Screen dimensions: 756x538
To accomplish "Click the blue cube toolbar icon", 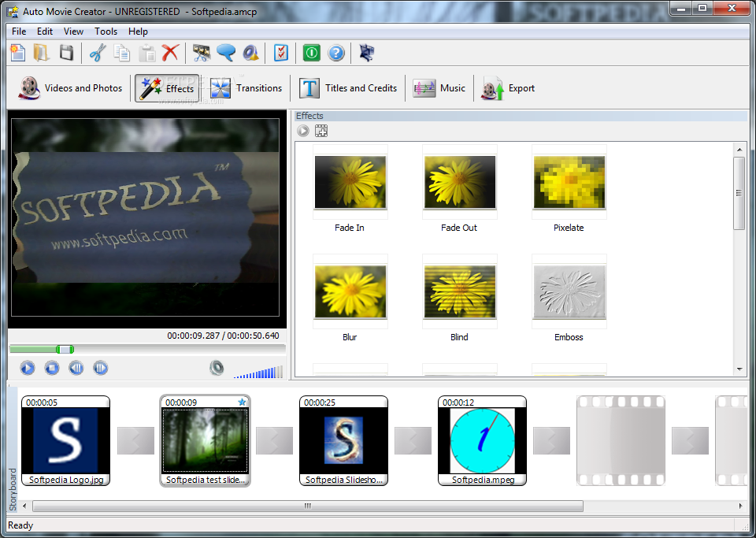I will coord(367,53).
